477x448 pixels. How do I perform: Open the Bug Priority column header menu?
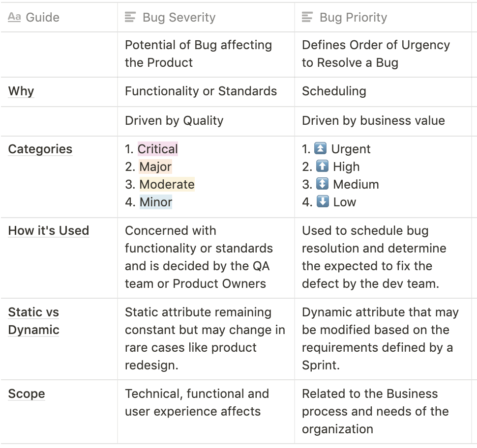click(x=383, y=17)
